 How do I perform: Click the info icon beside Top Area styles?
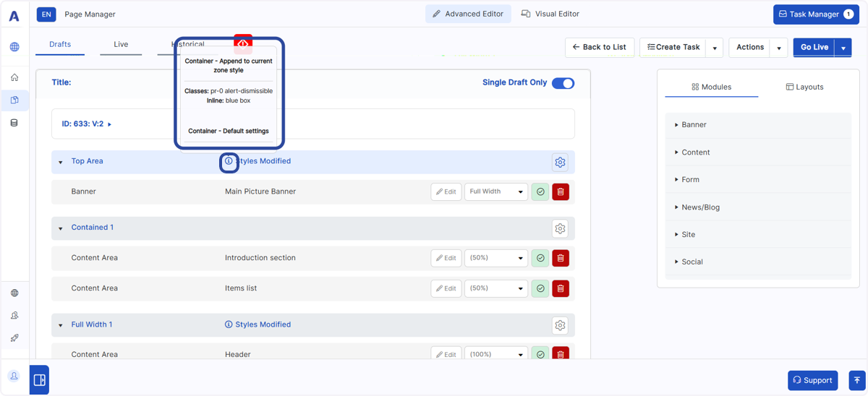(x=229, y=161)
